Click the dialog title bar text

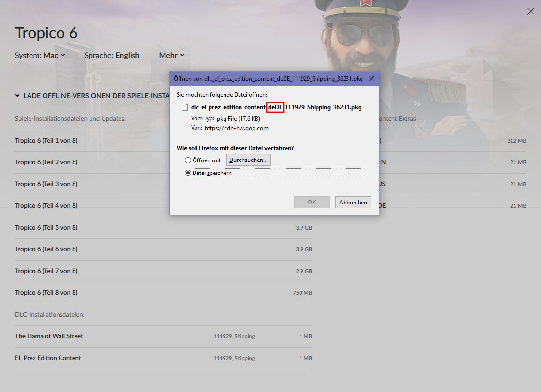(x=268, y=79)
